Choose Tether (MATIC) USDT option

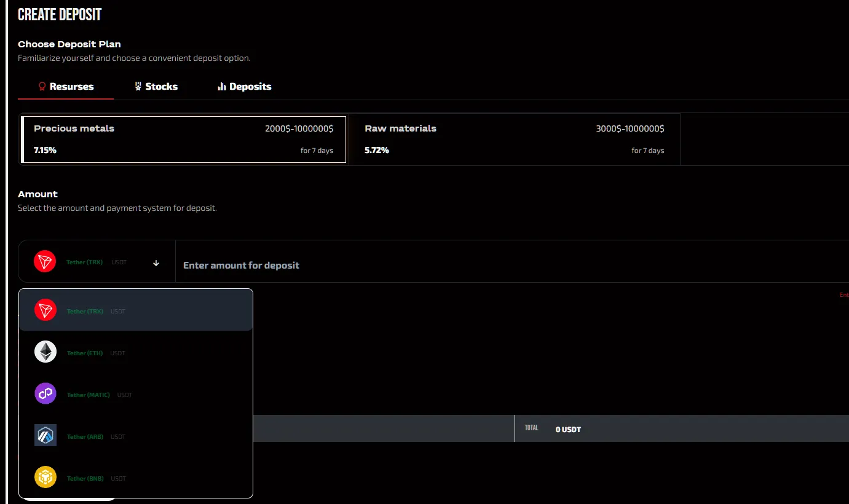pyautogui.click(x=136, y=393)
